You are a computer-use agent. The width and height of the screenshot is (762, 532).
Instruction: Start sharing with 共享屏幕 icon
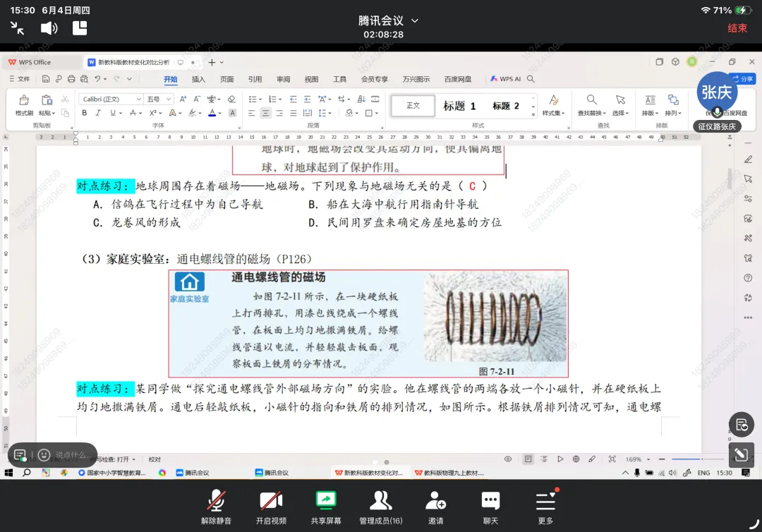325,507
